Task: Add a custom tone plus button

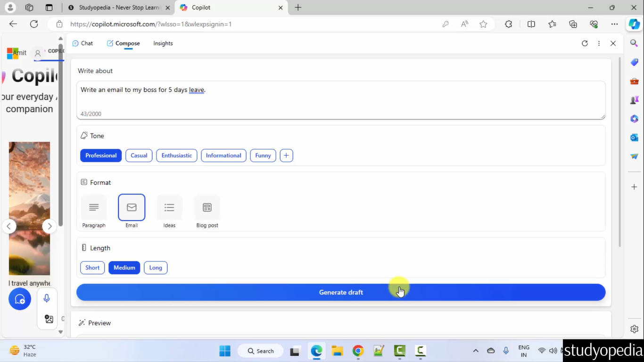Action: (286, 156)
